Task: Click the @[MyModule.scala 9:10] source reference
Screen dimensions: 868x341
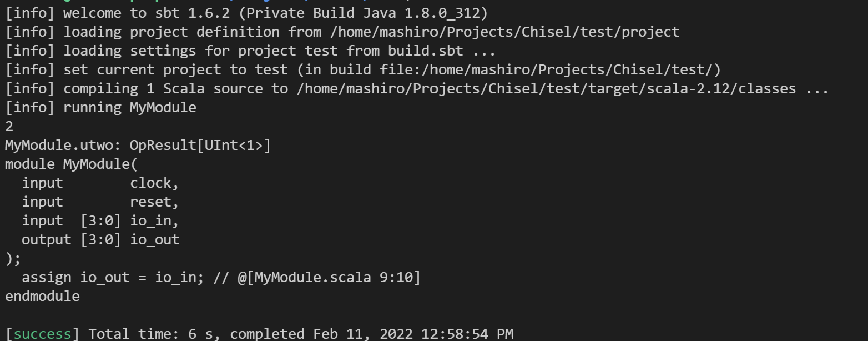Action: coord(329,277)
